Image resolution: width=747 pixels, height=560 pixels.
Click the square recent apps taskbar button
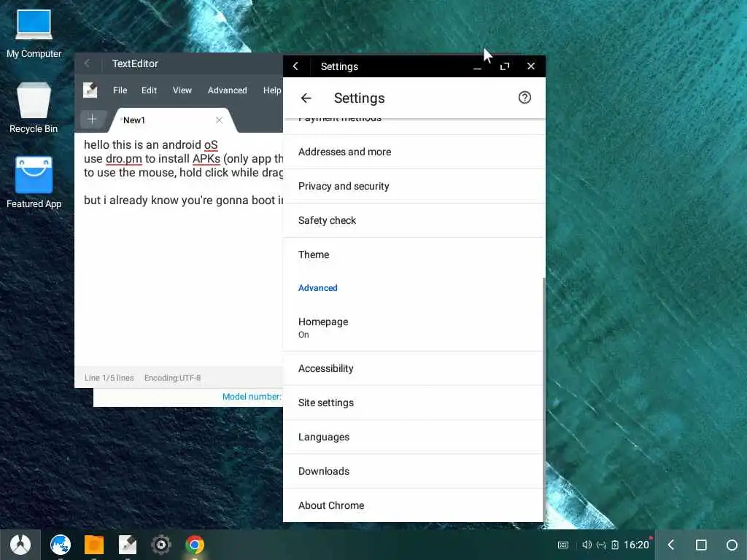(x=701, y=544)
